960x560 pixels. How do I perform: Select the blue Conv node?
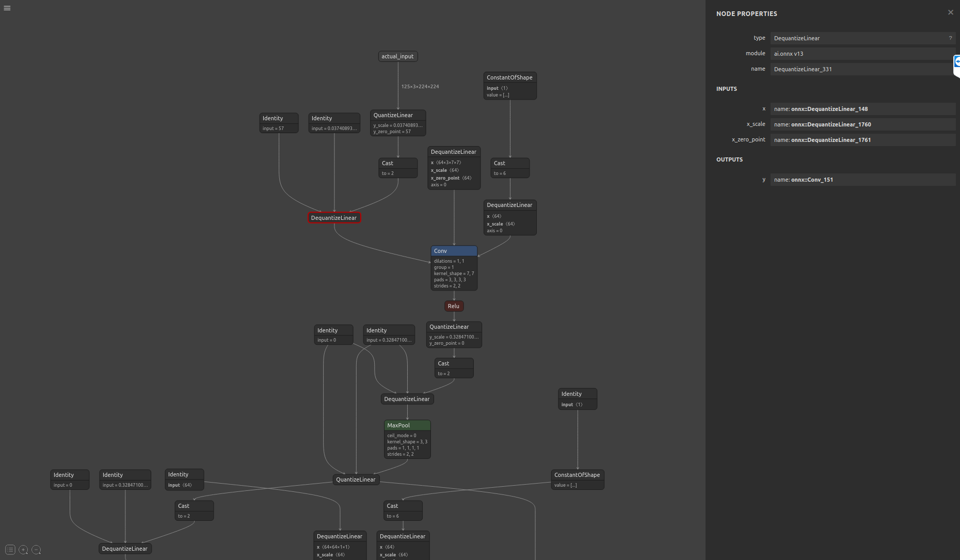click(454, 251)
